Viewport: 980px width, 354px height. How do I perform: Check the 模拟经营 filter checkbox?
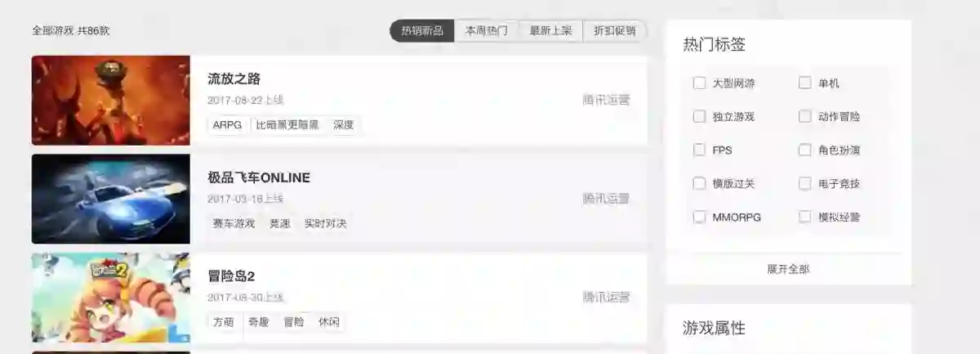pyautogui.click(x=805, y=217)
